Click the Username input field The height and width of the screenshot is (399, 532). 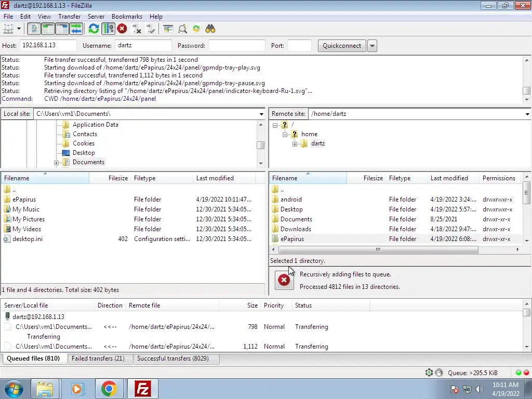pyautogui.click(x=143, y=46)
